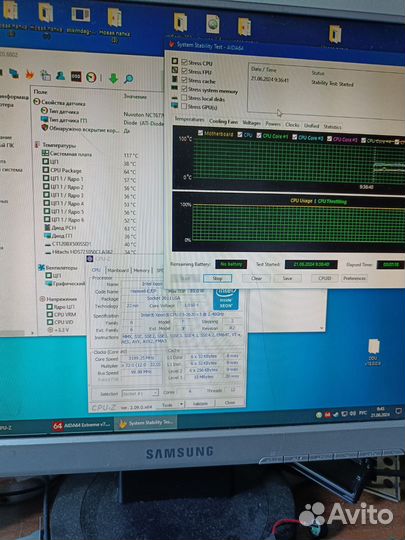405x540 pixels.
Task: Uncheck the Stress CPU checkbox
Action: tap(184, 62)
